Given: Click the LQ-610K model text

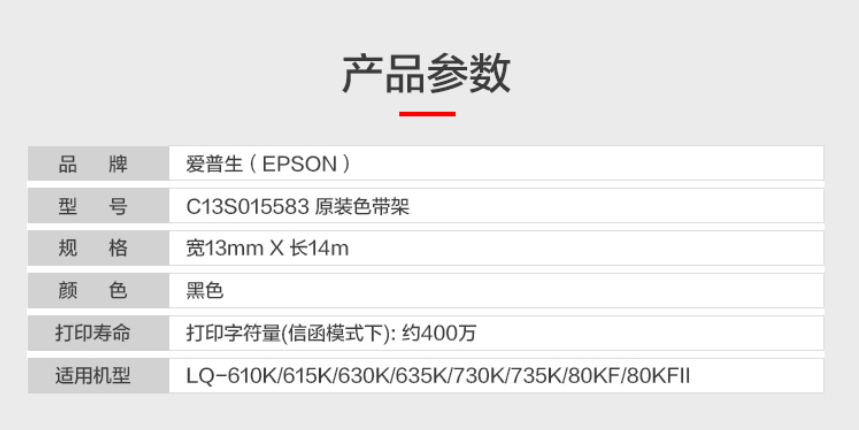Looking at the screenshot, I should click(x=232, y=376).
